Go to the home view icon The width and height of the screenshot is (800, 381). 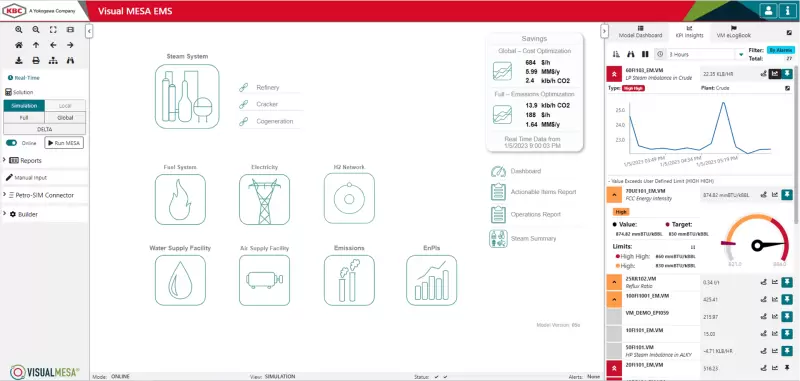tap(19, 45)
